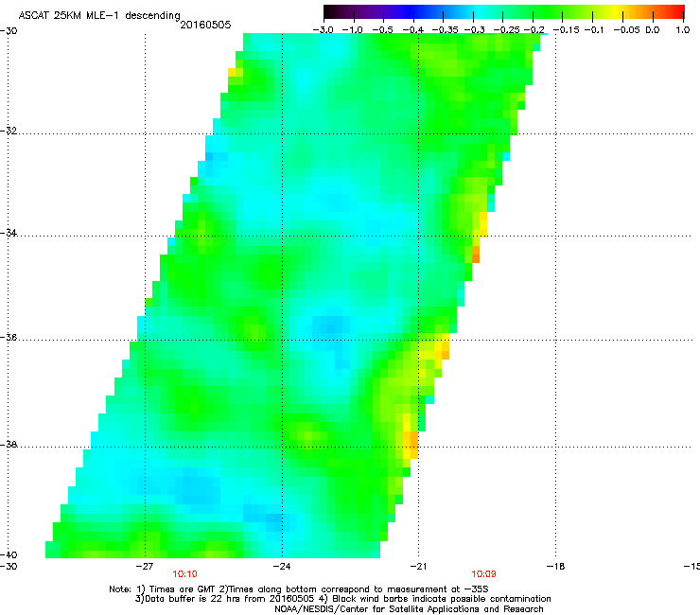Select the -0.4 color scale label
Viewport: 700px width, 615px height.
(x=413, y=30)
